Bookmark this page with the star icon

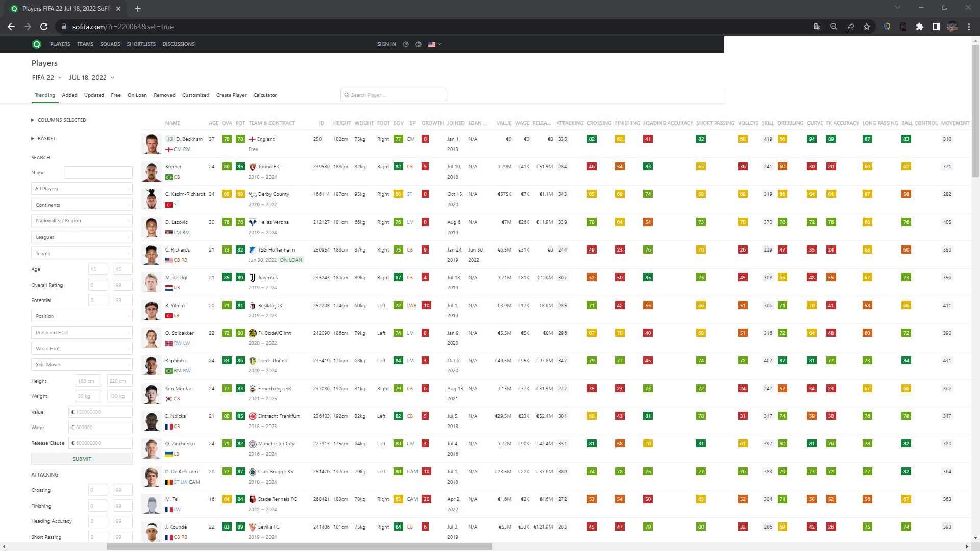click(x=867, y=27)
